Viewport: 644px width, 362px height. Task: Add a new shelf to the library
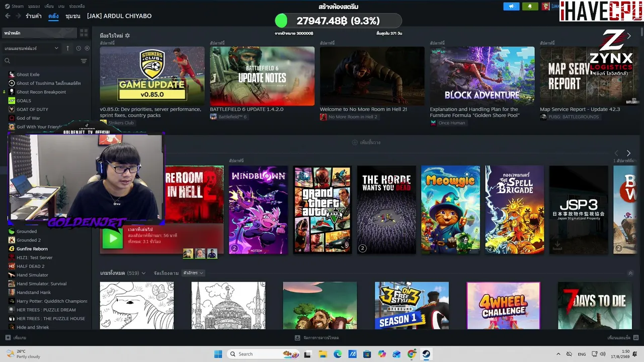[366, 142]
